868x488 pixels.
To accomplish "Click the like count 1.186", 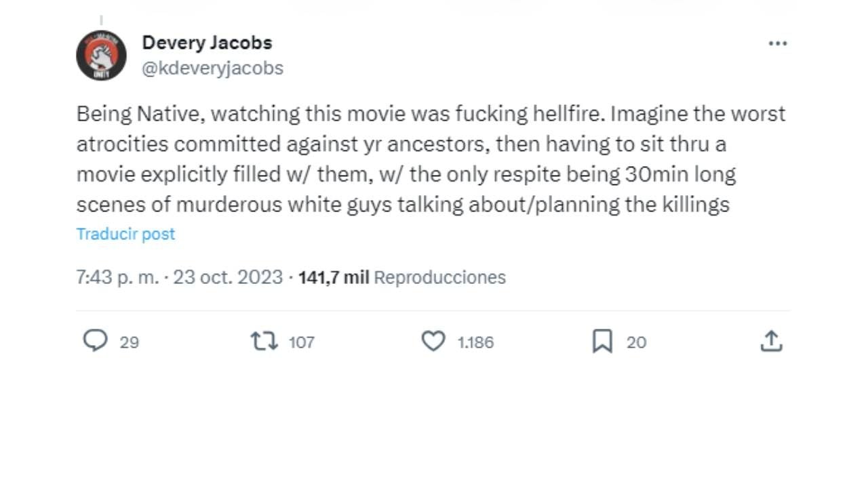I will click(475, 342).
